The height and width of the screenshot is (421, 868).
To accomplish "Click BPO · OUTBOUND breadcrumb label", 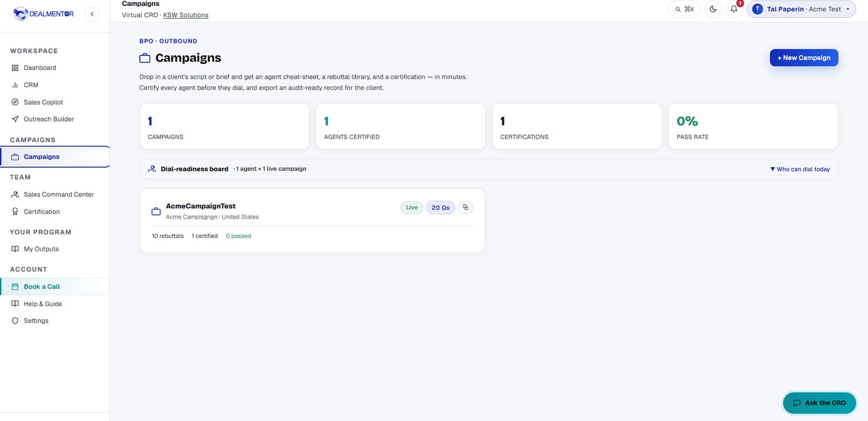I will 168,41.
